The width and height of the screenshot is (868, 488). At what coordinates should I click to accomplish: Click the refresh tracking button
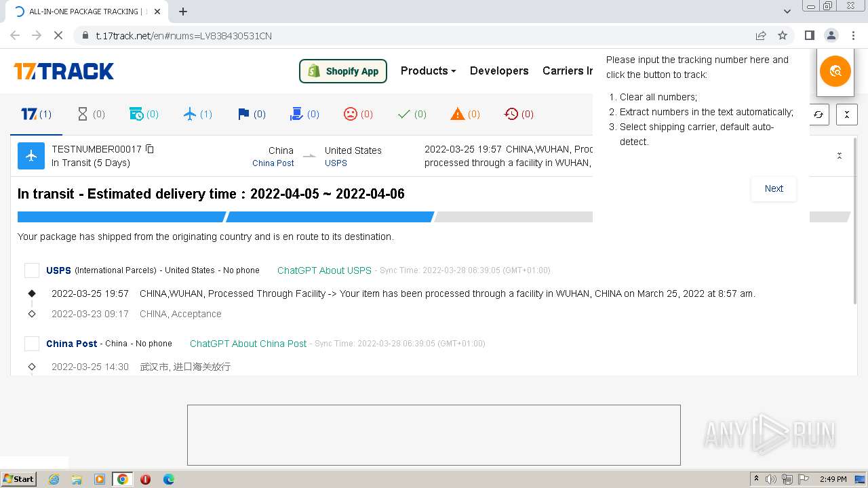pyautogui.click(x=818, y=115)
